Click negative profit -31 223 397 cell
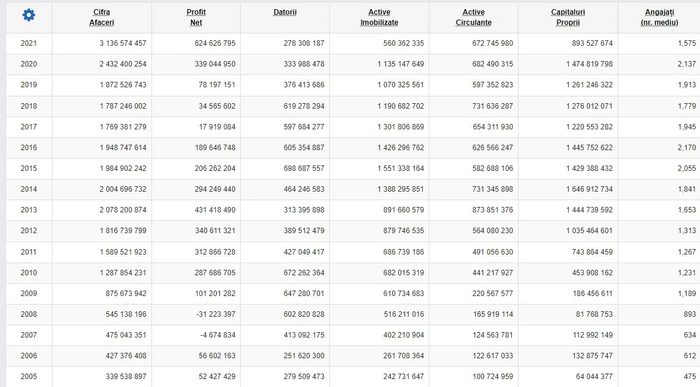This screenshot has height=387, width=700. [216, 314]
